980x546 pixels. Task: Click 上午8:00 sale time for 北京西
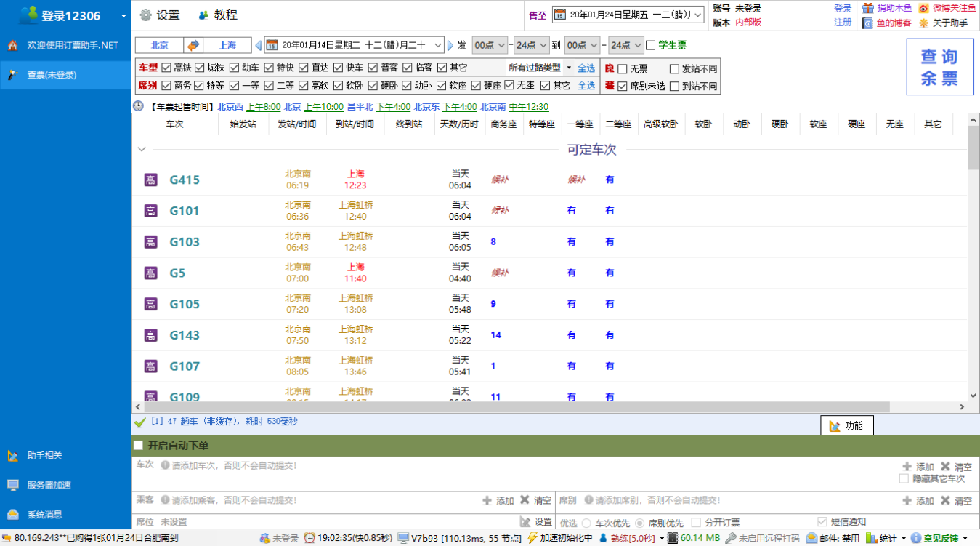click(x=263, y=107)
